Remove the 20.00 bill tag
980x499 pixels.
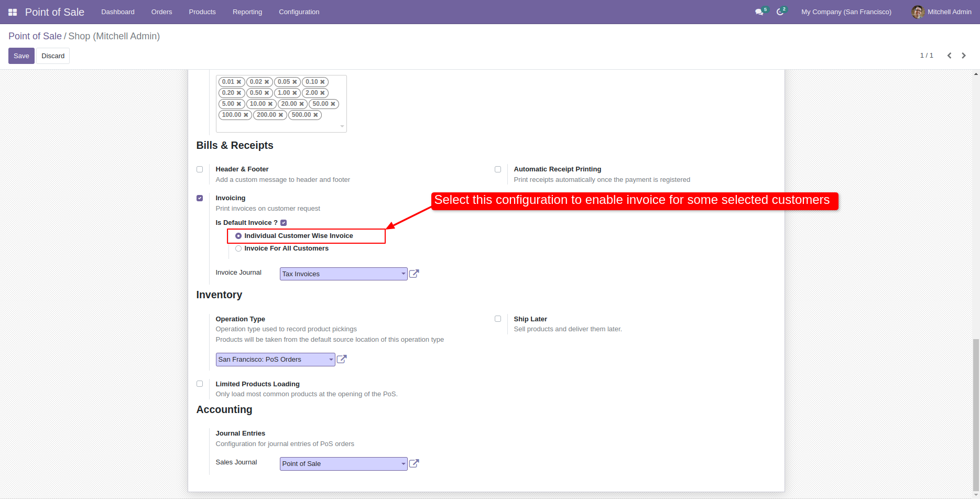point(301,104)
